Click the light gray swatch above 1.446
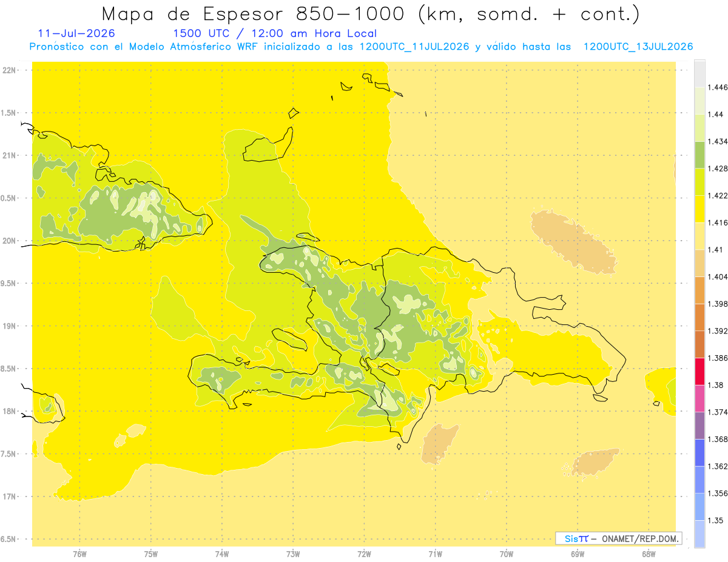 tap(699, 73)
